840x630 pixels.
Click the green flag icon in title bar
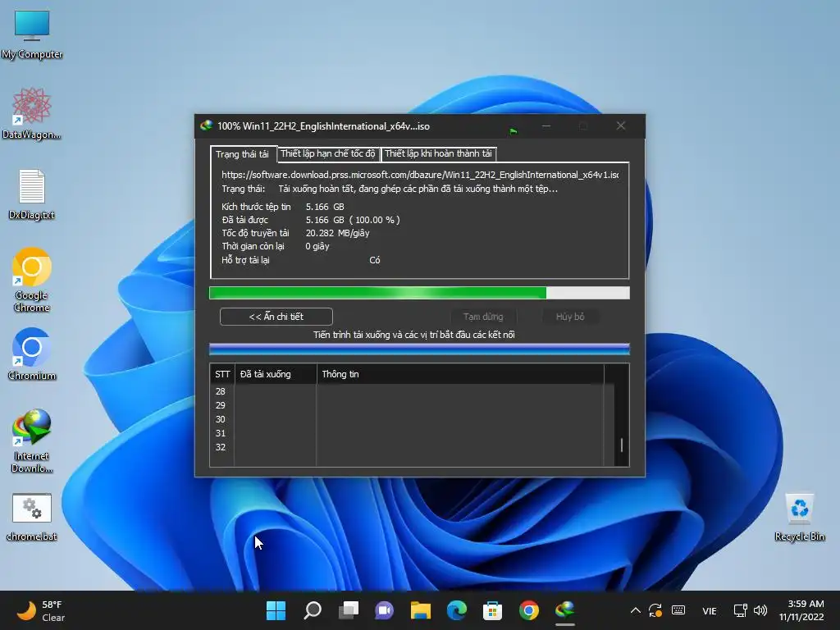514,131
